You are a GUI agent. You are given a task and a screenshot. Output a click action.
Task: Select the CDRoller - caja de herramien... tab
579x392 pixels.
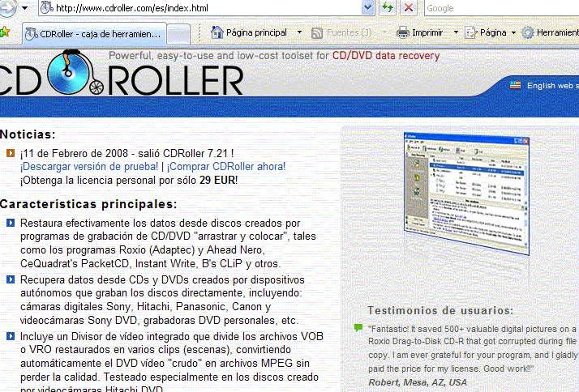[x=94, y=34]
